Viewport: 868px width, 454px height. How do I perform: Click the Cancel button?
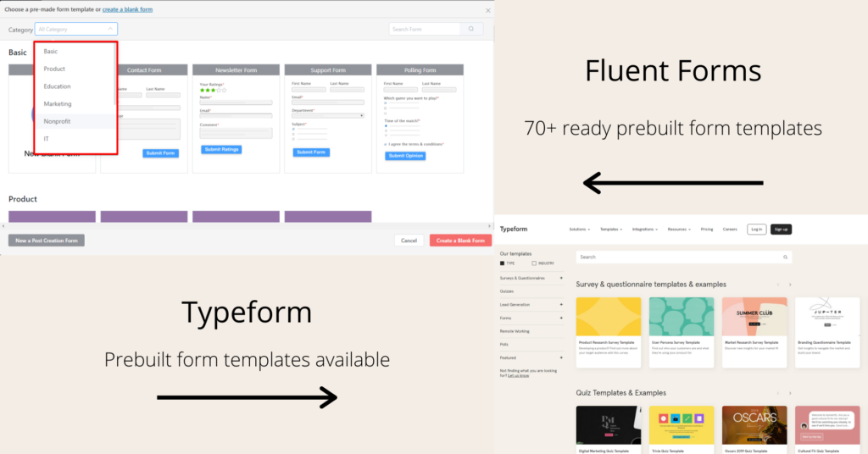pyautogui.click(x=409, y=241)
